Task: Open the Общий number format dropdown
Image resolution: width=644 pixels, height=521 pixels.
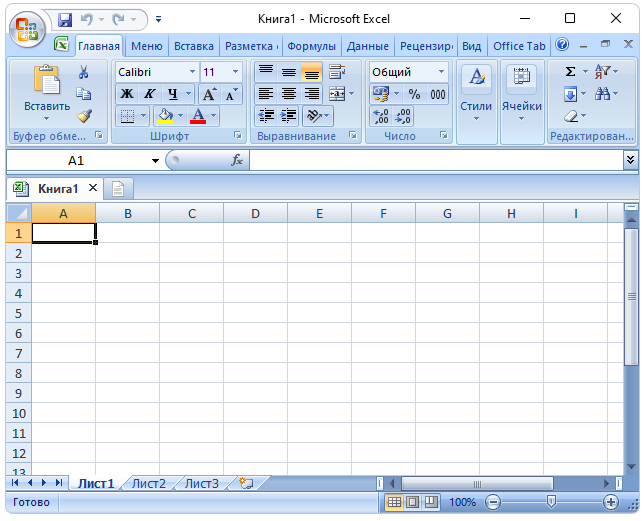Action: (x=442, y=72)
